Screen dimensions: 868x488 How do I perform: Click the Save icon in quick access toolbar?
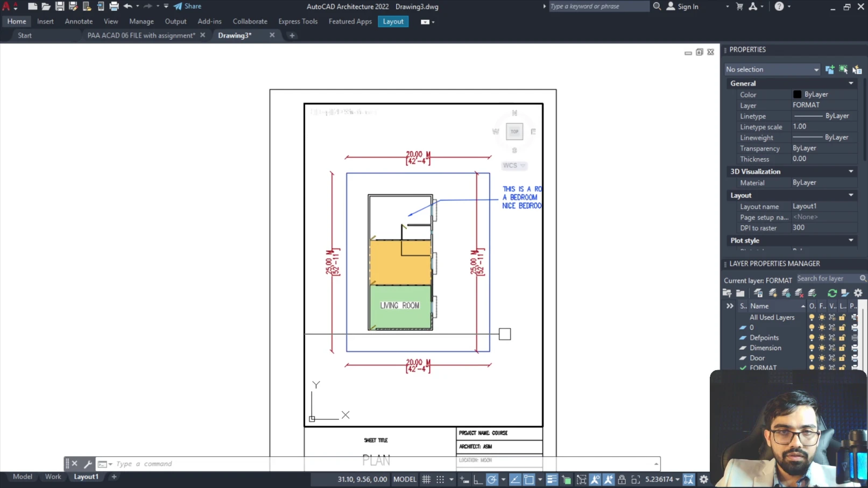pyautogui.click(x=60, y=6)
